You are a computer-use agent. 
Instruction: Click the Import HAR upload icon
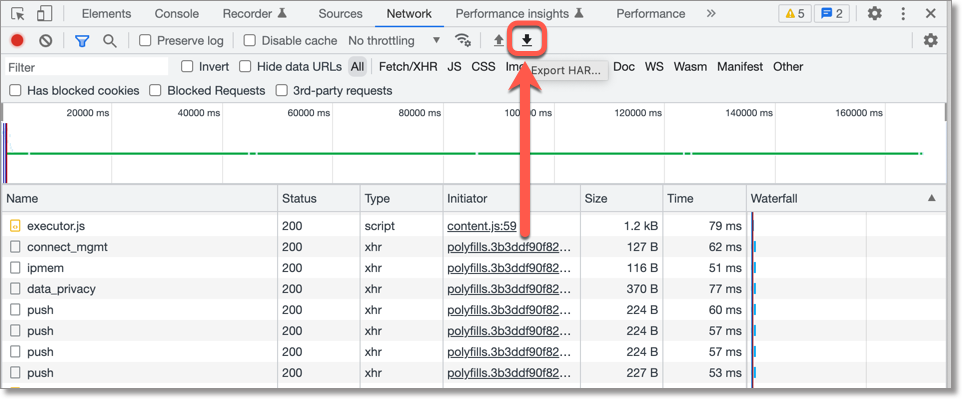point(499,41)
